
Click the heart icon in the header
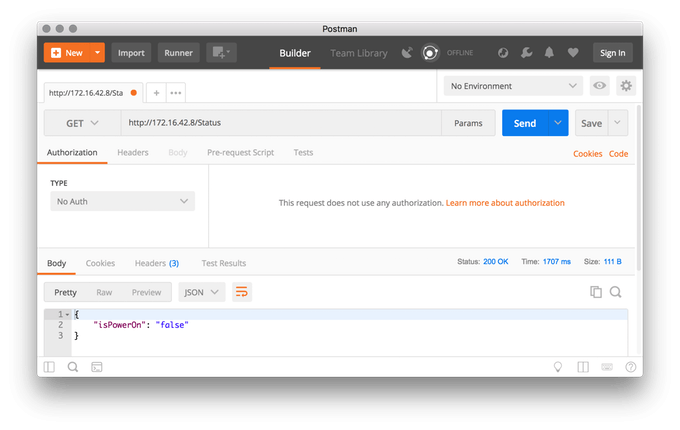click(573, 53)
